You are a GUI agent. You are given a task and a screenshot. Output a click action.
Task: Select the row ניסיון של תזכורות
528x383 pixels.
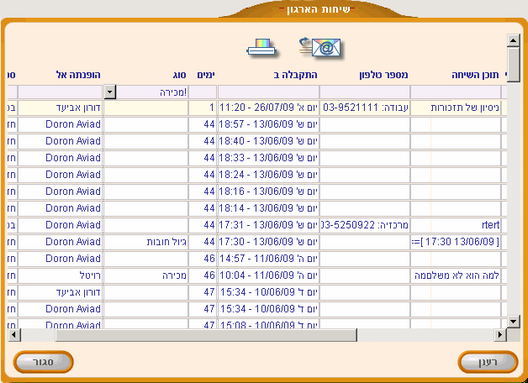point(257,108)
